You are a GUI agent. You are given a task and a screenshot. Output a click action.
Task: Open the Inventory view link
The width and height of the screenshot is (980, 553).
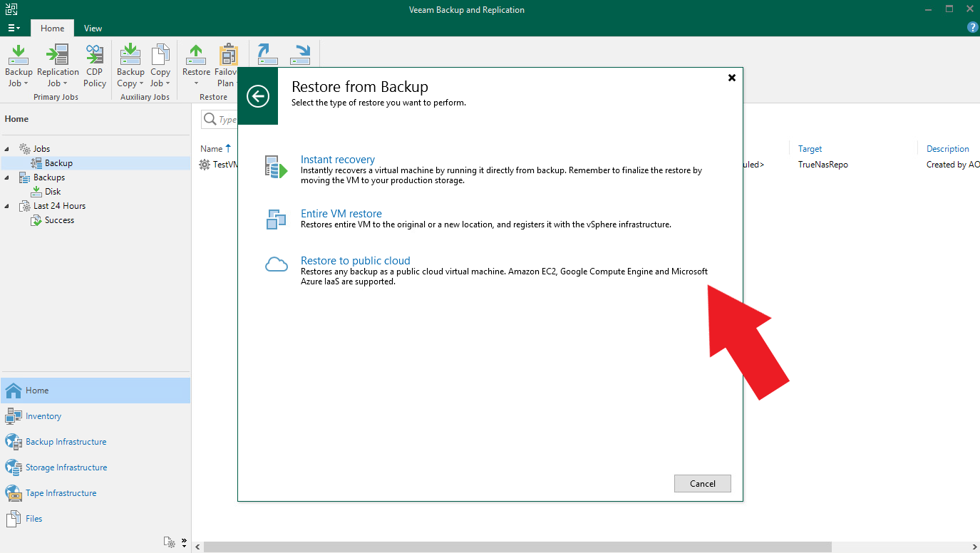coord(43,416)
